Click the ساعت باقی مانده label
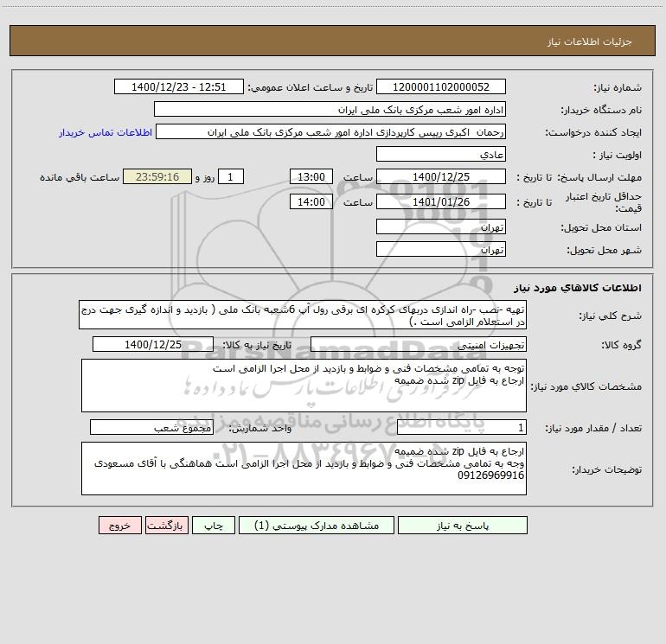Screen dimensions: 666x644 pyautogui.click(x=80, y=177)
